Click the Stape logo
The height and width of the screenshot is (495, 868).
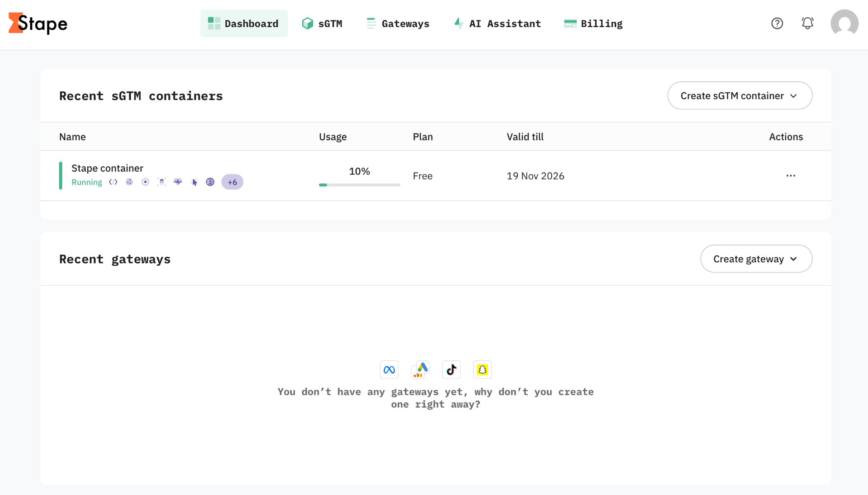click(x=38, y=23)
